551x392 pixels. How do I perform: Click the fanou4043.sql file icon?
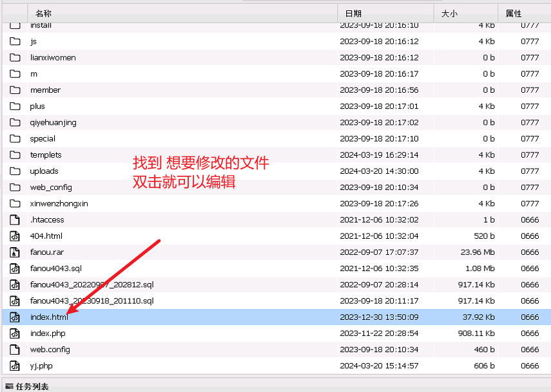[15, 268]
